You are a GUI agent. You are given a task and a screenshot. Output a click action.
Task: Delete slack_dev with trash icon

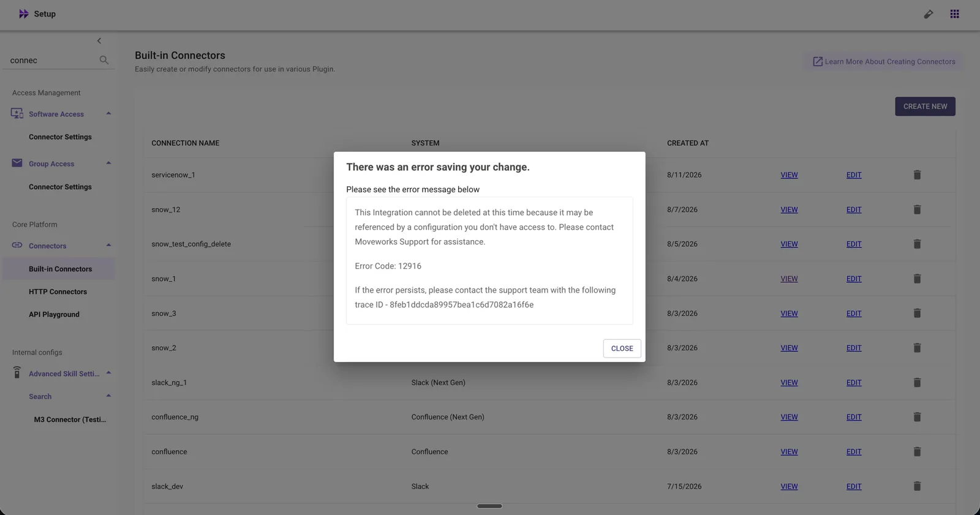[917, 486]
